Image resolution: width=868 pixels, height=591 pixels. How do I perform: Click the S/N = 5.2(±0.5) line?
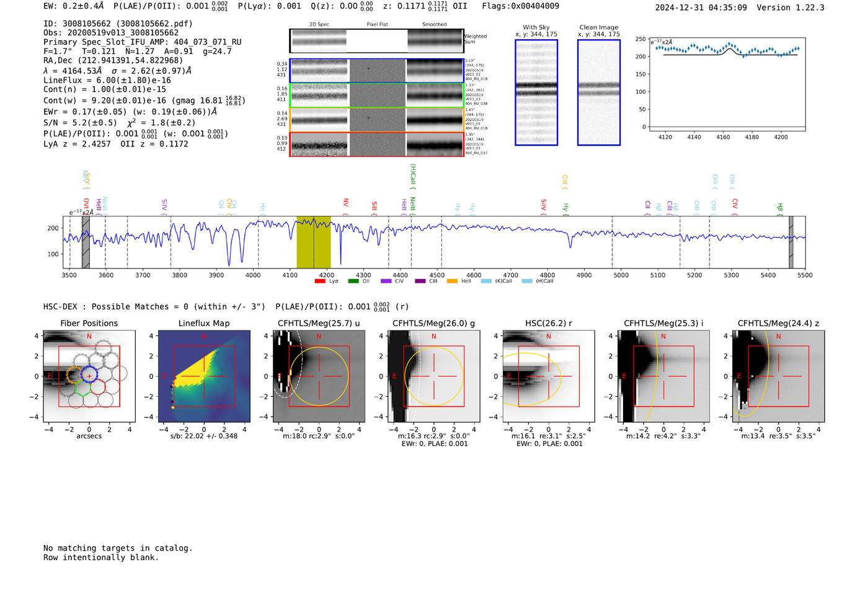coord(80,123)
